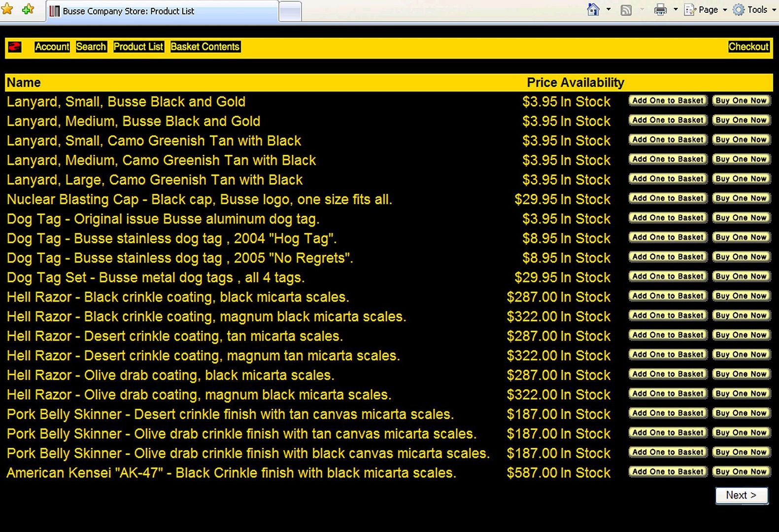This screenshot has width=779, height=532.
Task: Add Hell Razor black micarta scales to basket
Action: 668,296
